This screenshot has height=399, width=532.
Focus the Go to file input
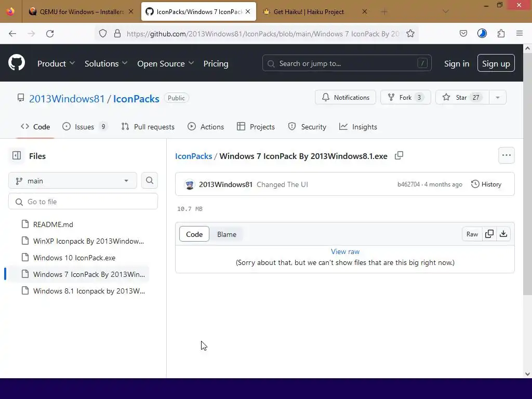coord(83,202)
